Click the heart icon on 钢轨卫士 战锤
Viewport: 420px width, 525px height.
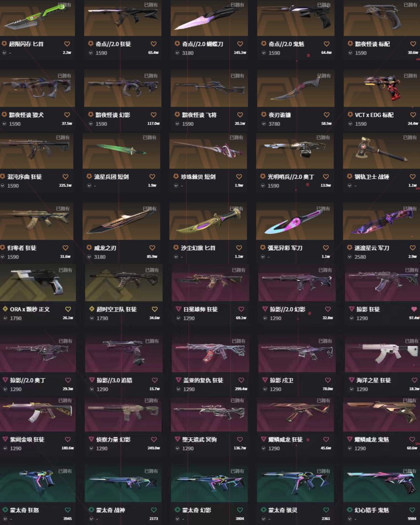[x=413, y=177]
